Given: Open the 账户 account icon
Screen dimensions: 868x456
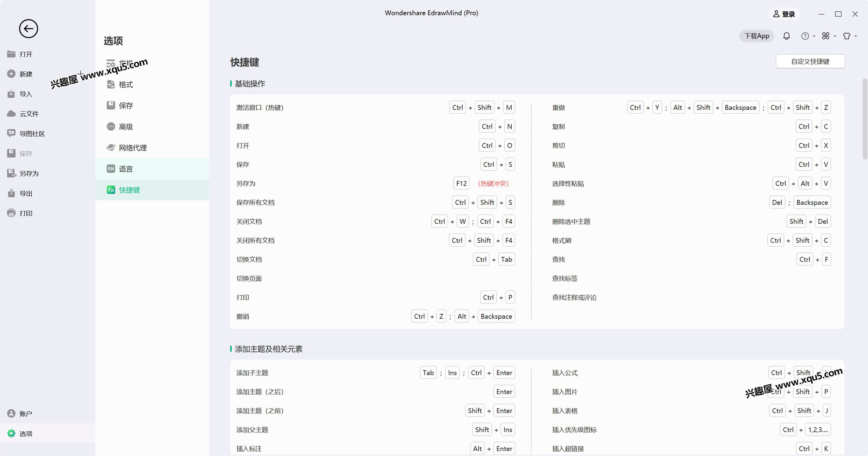Looking at the screenshot, I should pos(11,413).
